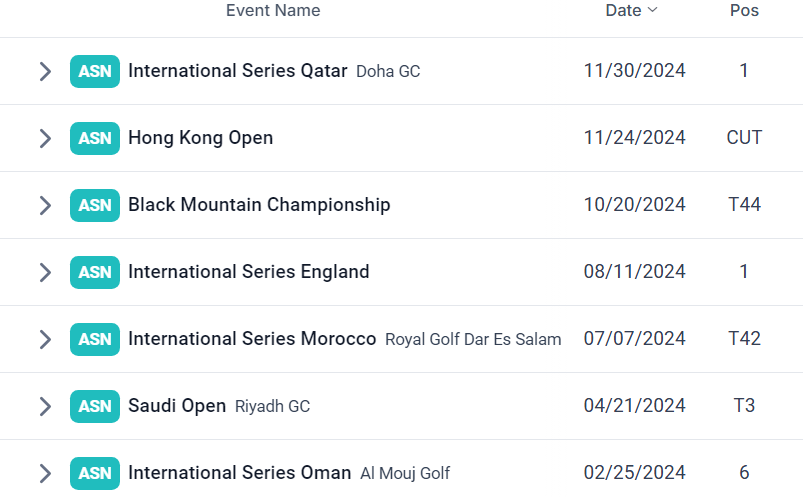This screenshot has width=803, height=497.
Task: Click the ASN badge beside International Series Qatar
Action: tap(95, 71)
